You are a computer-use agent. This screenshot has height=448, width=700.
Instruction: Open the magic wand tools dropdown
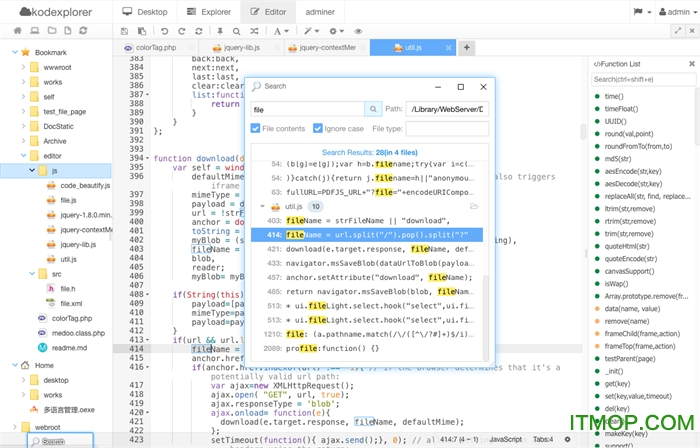311,31
